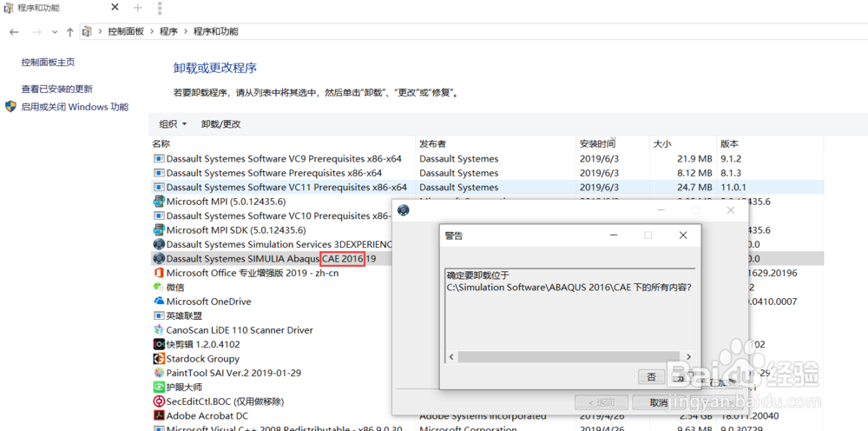Viewport: 868px width, 431px height.
Task: Click version cell 11.0.1
Action: pos(733,187)
